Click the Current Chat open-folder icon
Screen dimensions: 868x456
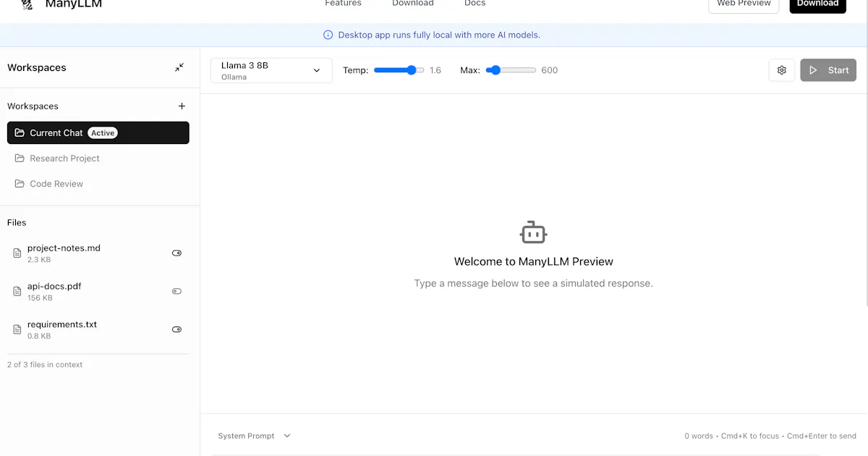20,132
